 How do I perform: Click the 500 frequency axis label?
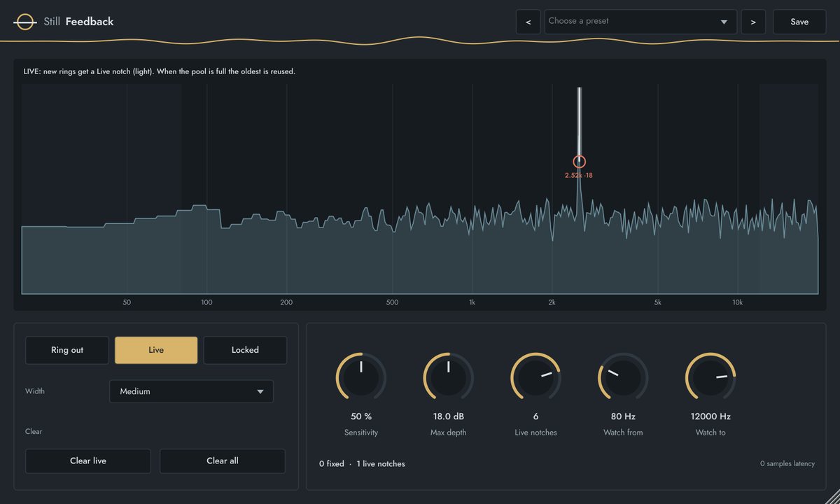point(392,302)
